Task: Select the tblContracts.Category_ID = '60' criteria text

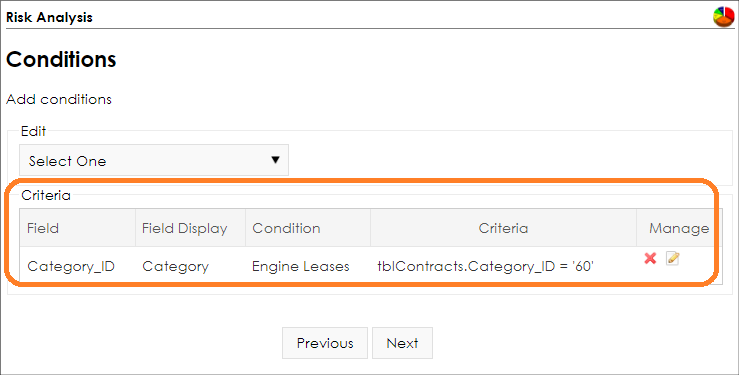Action: pos(485,267)
